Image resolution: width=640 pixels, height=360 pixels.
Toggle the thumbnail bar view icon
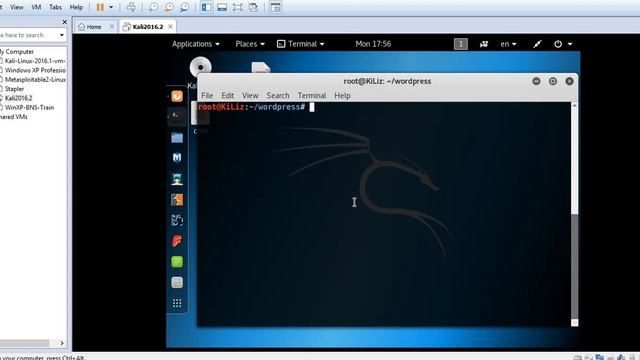tap(222, 7)
